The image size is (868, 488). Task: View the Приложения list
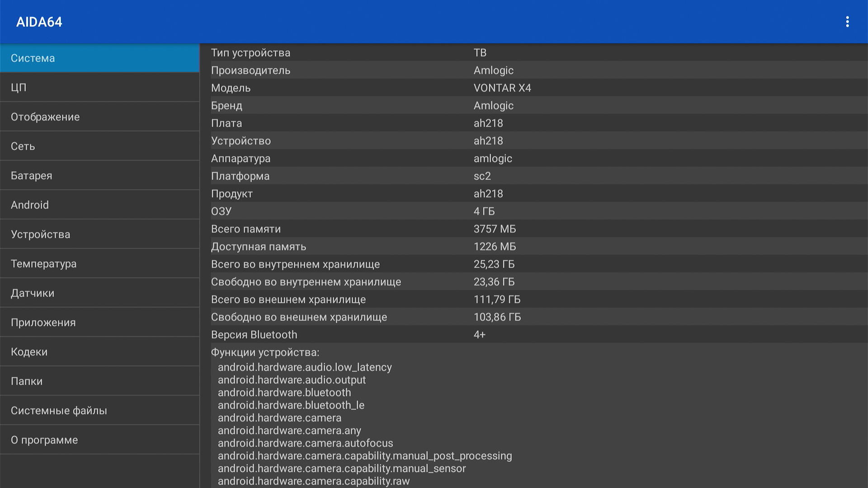pos(99,323)
